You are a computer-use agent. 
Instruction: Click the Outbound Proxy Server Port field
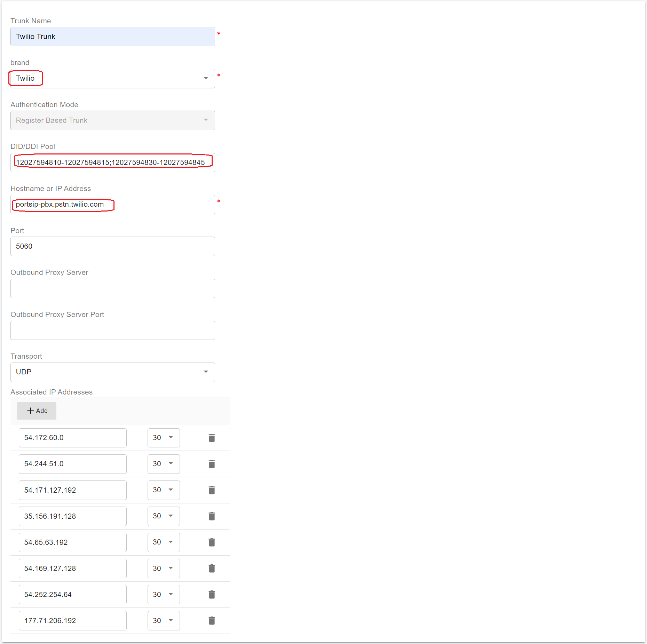click(112, 330)
